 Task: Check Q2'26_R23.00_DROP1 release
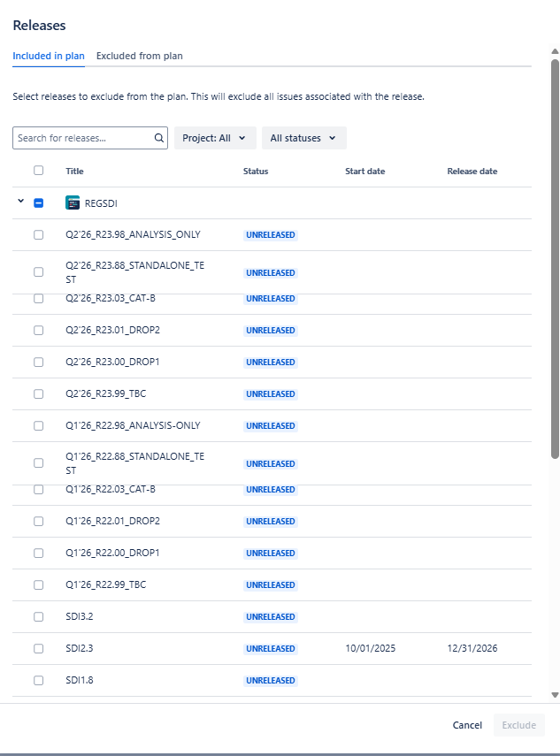coord(39,363)
